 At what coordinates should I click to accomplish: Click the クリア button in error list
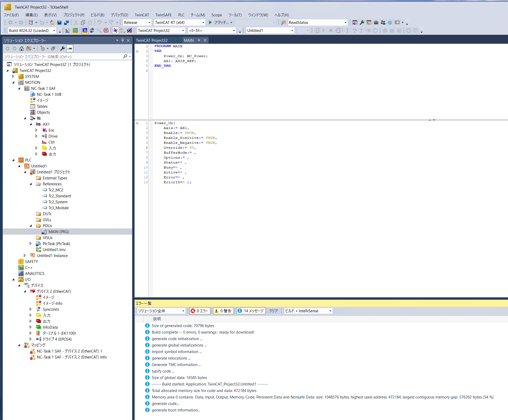273,311
